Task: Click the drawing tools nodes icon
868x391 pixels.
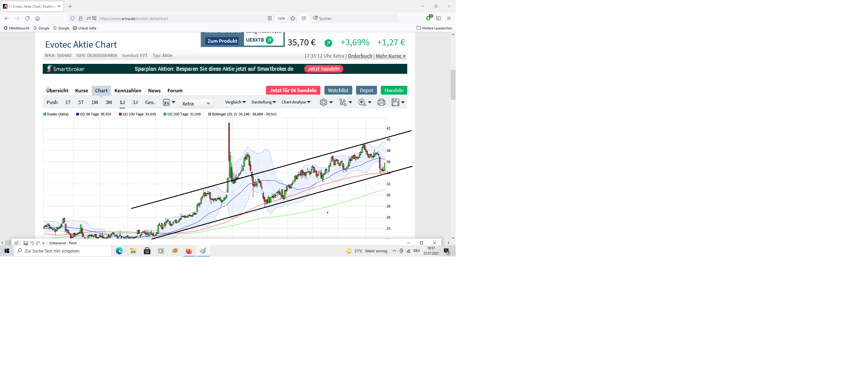Action: tap(343, 103)
